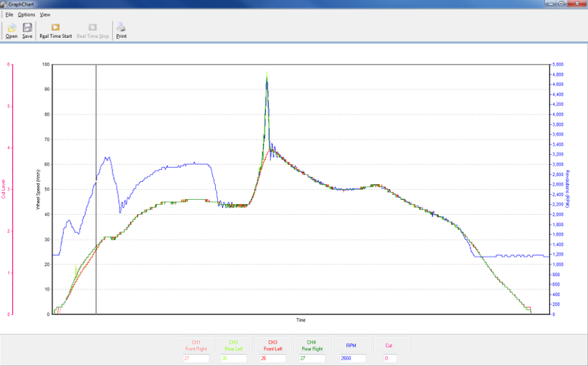Click the Wheel Speed (Km/h) axis label
This screenshot has height=366, width=588.
pos(38,190)
